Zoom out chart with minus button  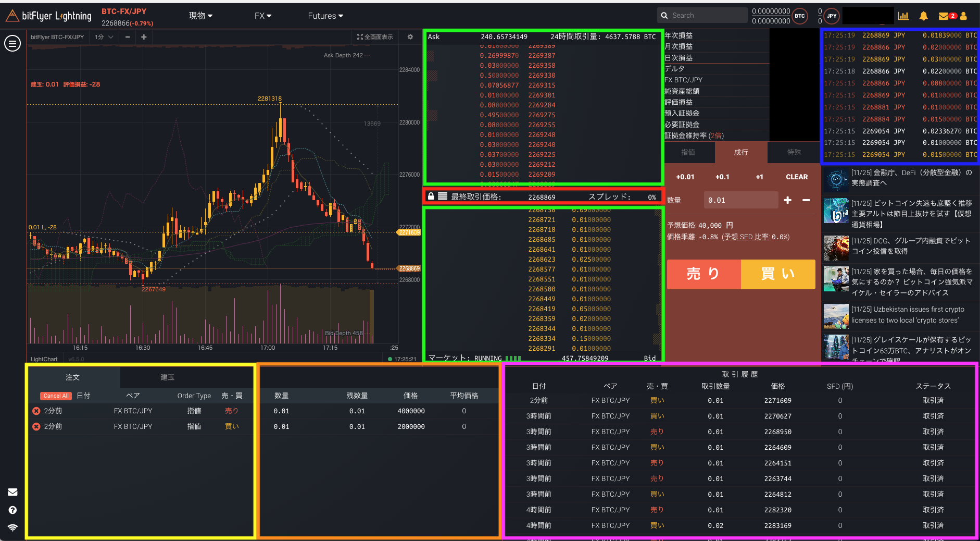pyautogui.click(x=128, y=37)
